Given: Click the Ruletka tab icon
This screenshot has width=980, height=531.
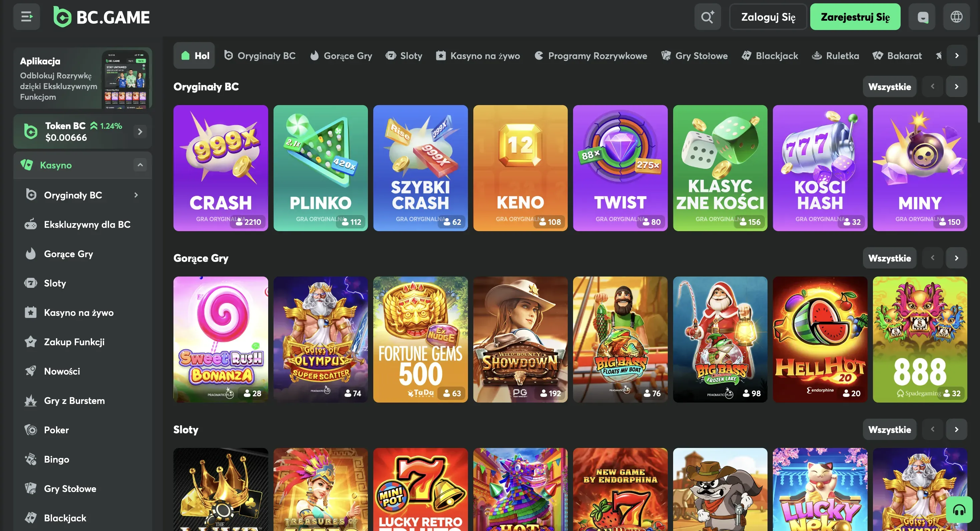Looking at the screenshot, I should click(817, 55).
